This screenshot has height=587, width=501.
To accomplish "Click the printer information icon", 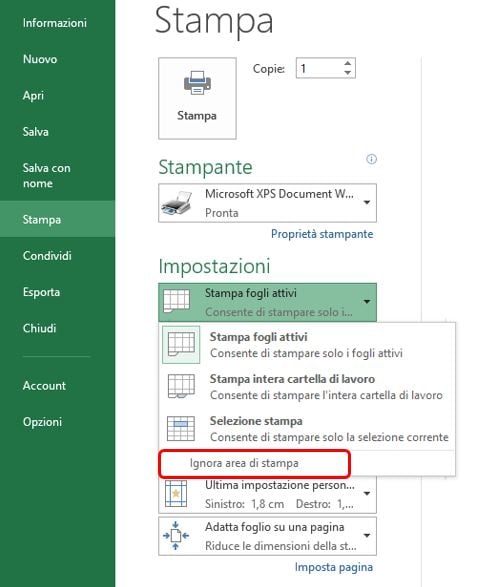I will [x=371, y=159].
